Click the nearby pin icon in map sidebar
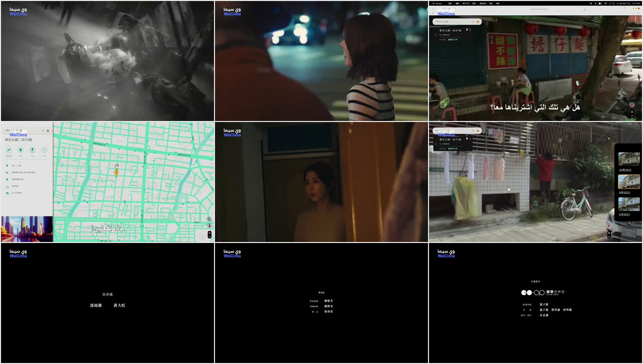This screenshot has width=643, height=364. 32,150
